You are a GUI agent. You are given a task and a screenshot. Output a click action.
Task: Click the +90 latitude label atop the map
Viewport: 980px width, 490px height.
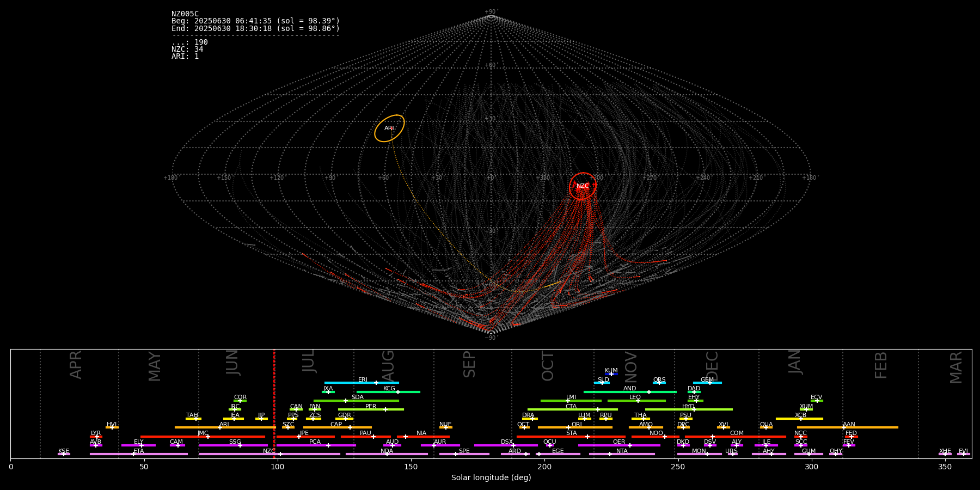click(x=491, y=12)
